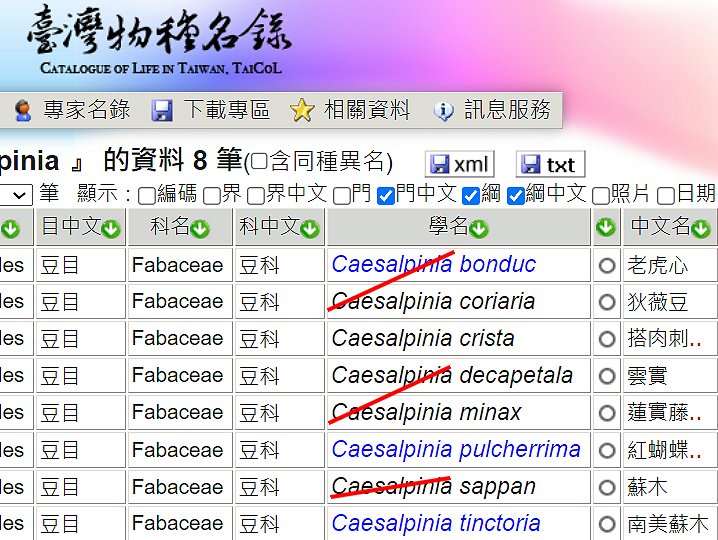Open the 下載專區 menu

(x=211, y=110)
